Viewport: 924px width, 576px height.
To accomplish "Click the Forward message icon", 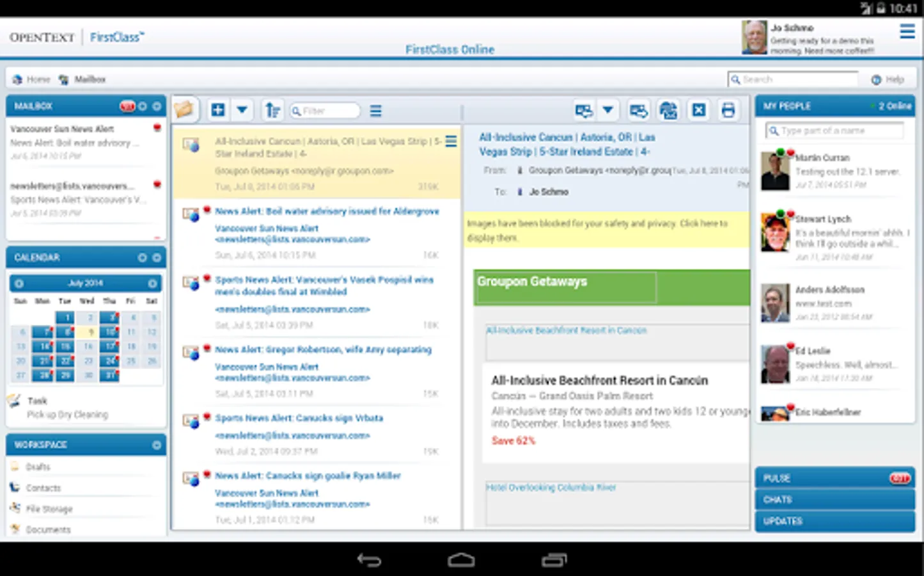I will tap(638, 110).
